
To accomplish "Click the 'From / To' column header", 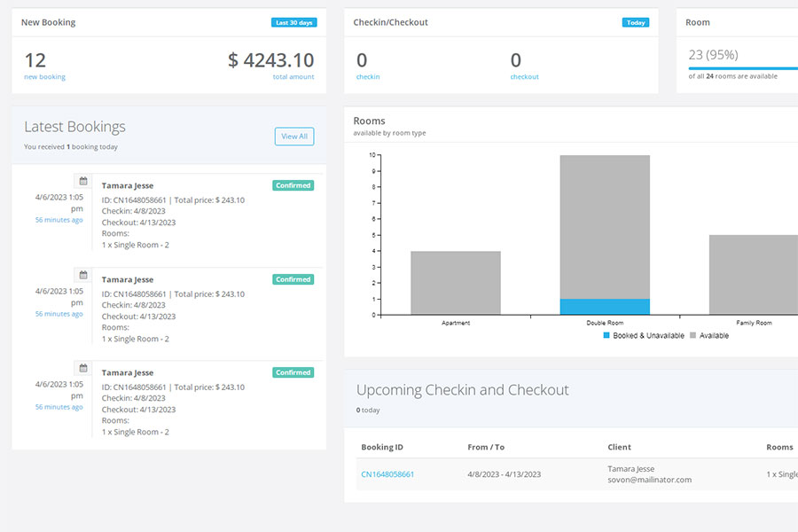I will (486, 448).
